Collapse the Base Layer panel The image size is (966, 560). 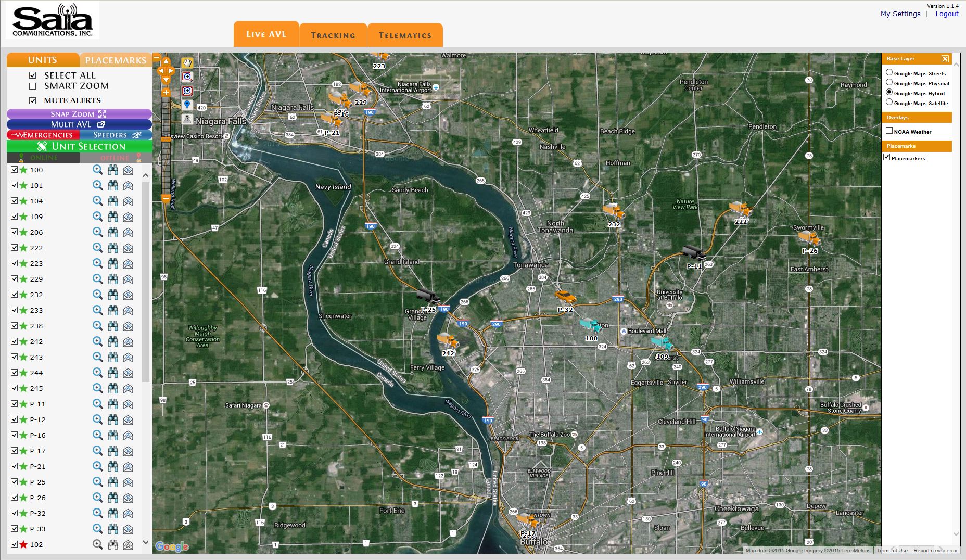[x=945, y=59]
